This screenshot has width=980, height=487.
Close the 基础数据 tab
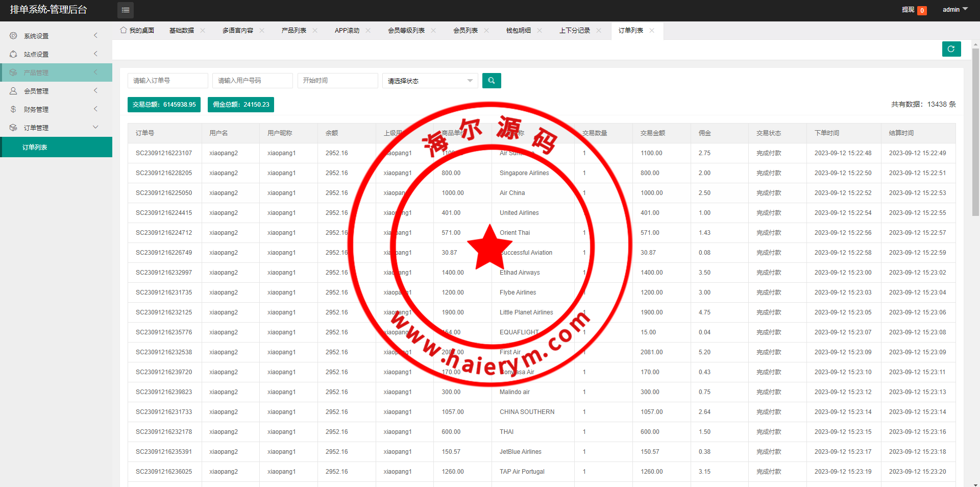point(203,31)
